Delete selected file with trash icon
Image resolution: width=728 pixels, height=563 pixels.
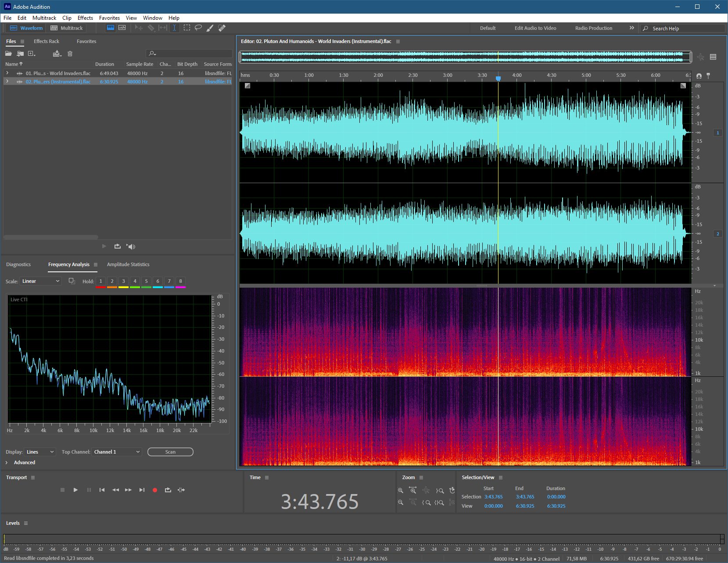click(x=70, y=54)
